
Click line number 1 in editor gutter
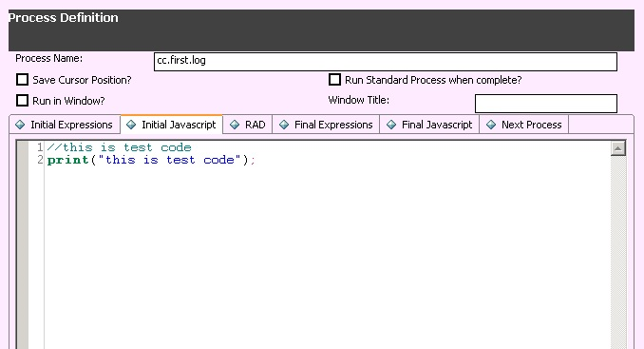click(x=40, y=147)
